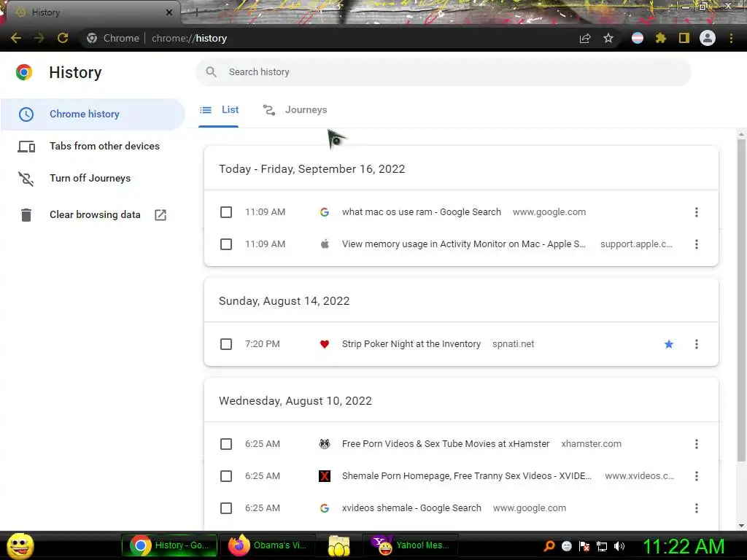This screenshot has height=560, width=747.
Task: Switch to History Chrome taskbar button
Action: (x=169, y=545)
